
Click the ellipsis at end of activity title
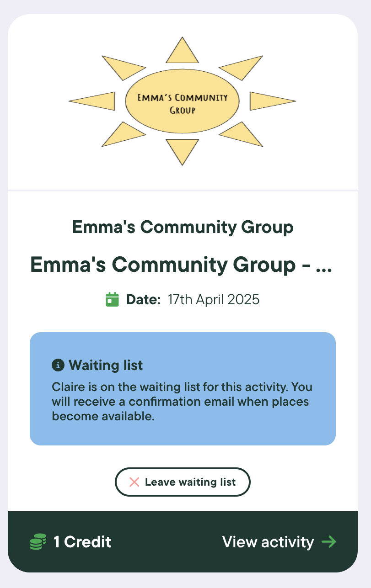tap(324, 267)
